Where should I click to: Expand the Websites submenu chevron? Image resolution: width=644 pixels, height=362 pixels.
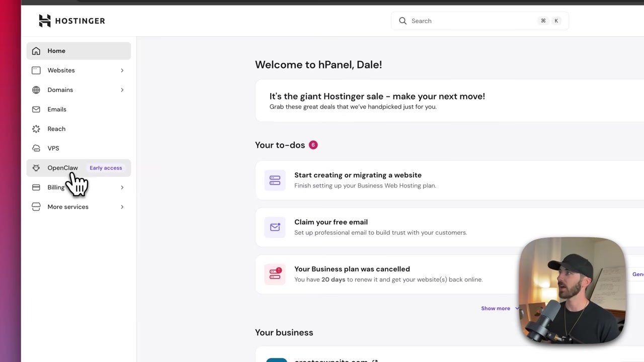tap(122, 70)
